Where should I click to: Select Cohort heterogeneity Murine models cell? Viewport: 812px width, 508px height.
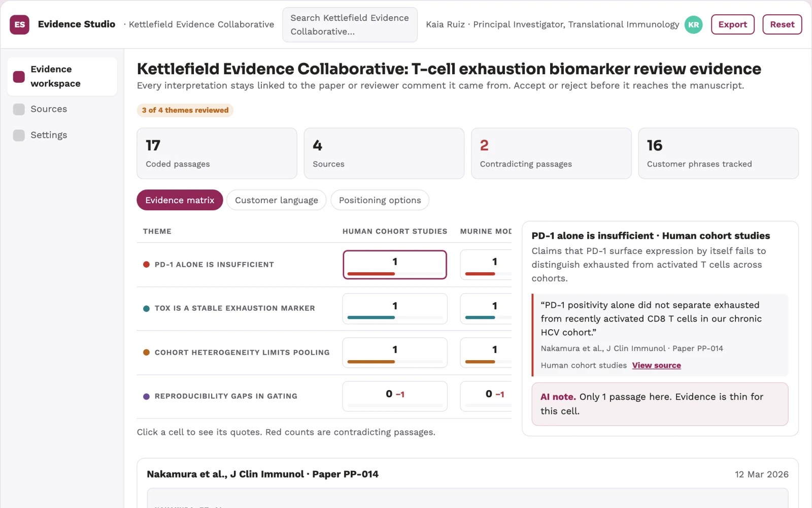click(486, 353)
